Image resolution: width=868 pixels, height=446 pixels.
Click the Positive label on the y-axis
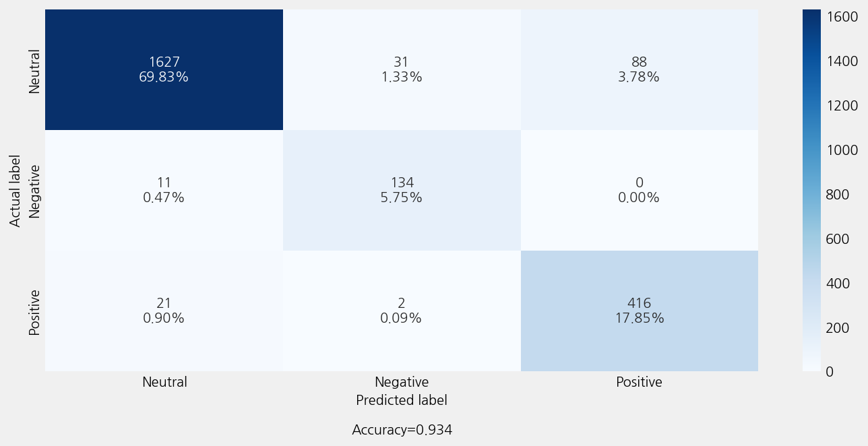click(35, 312)
